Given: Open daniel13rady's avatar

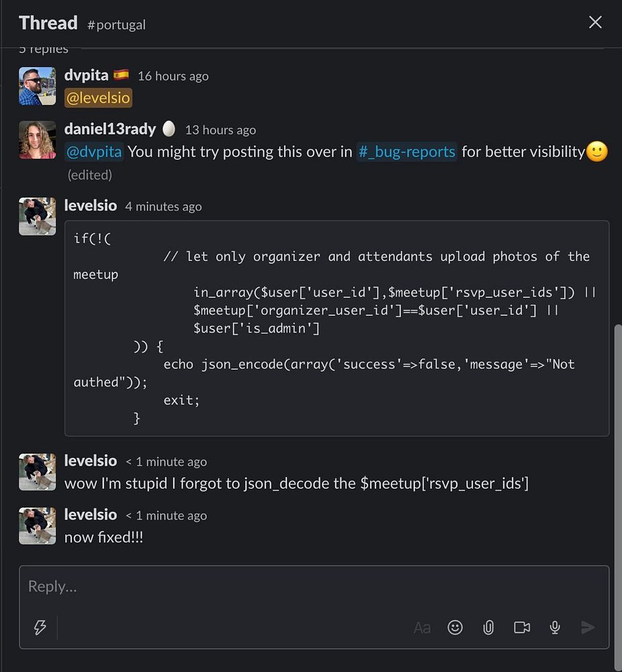Looking at the screenshot, I should pos(38,140).
